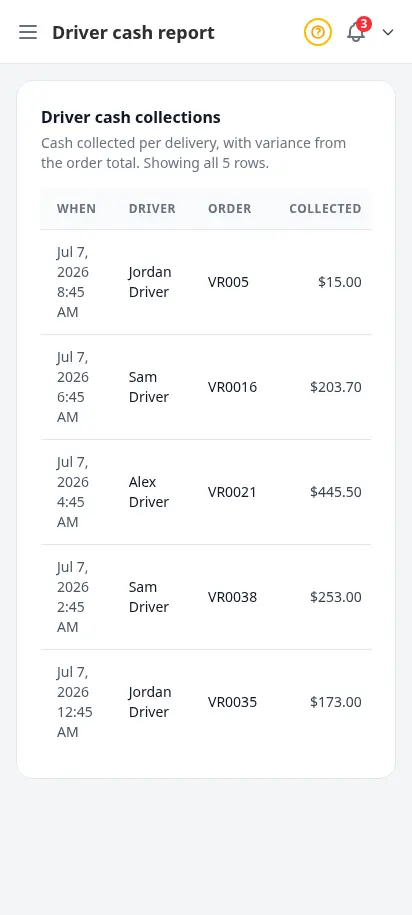The image size is (412, 915).
Task: Select order VR0016 in the table
Action: (x=232, y=387)
